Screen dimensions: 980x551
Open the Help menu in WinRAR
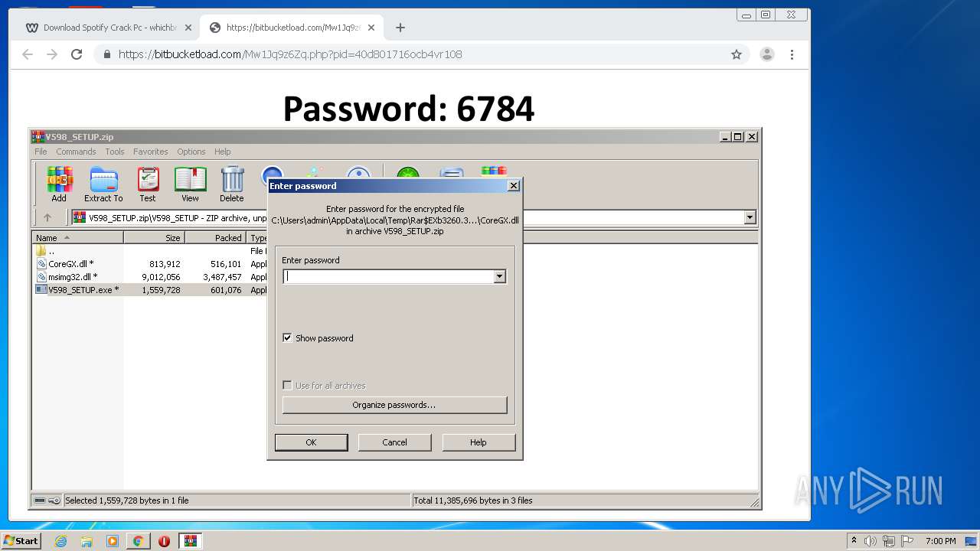click(x=223, y=152)
